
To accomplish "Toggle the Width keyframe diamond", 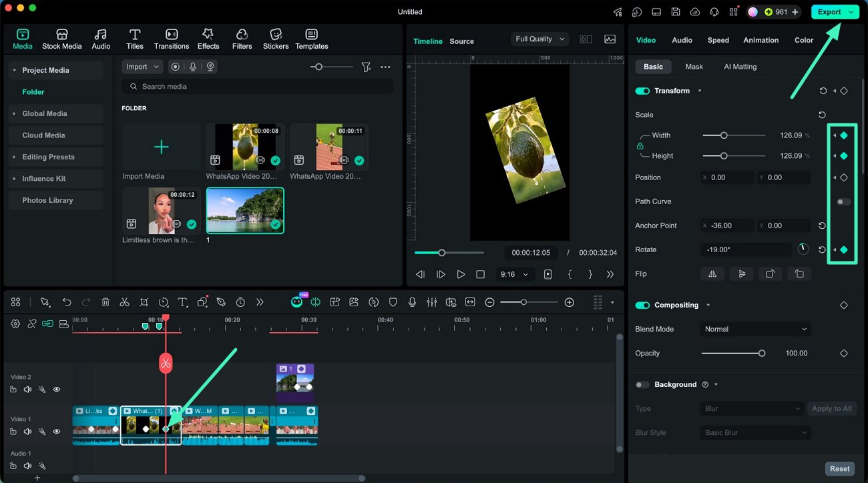I will pos(844,135).
